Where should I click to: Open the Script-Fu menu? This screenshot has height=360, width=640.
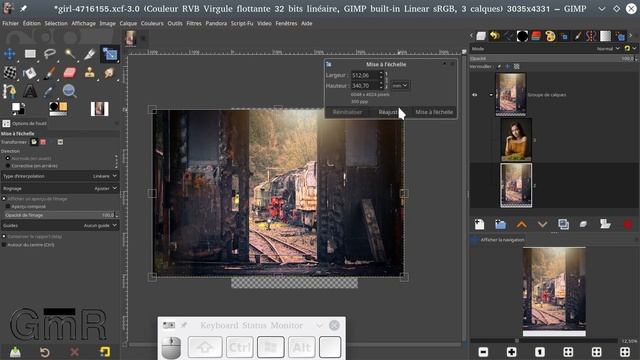242,24
